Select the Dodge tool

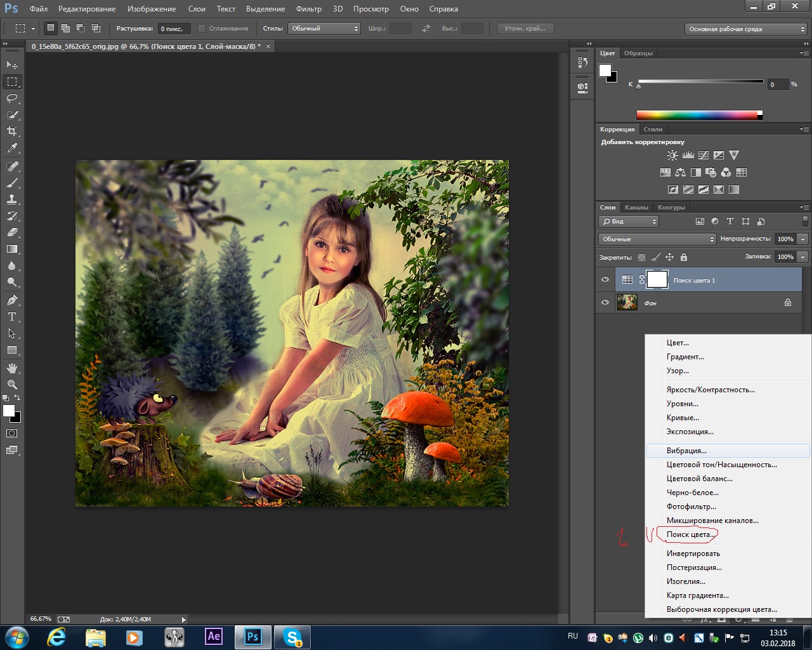click(x=12, y=282)
